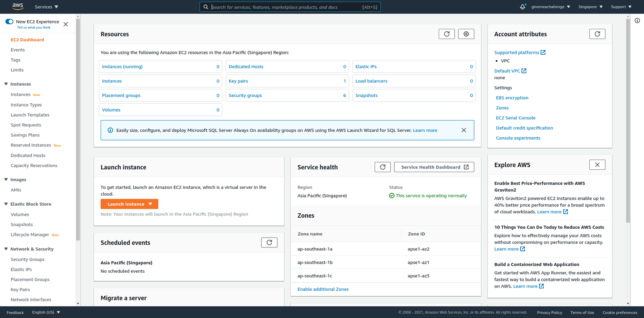Refresh the Resources panel
This screenshot has height=318, width=644.
447,34
